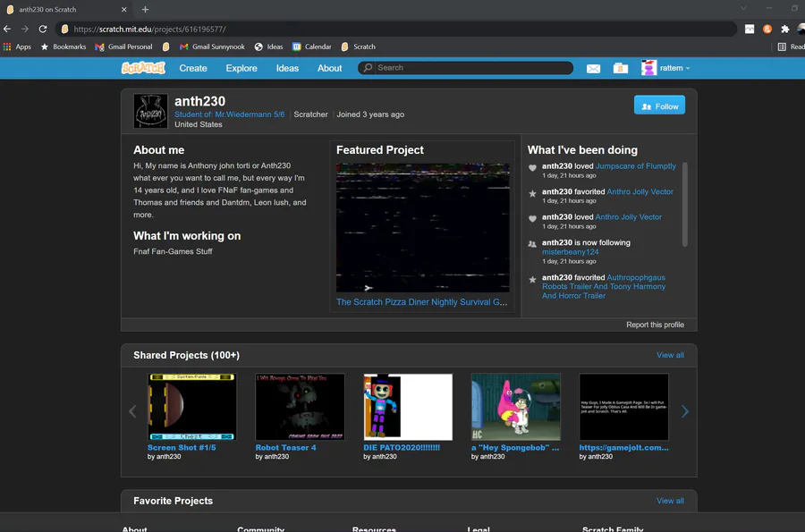Open favorited Anthro Jolly Vector link
This screenshot has width=805, height=532.
pos(640,192)
